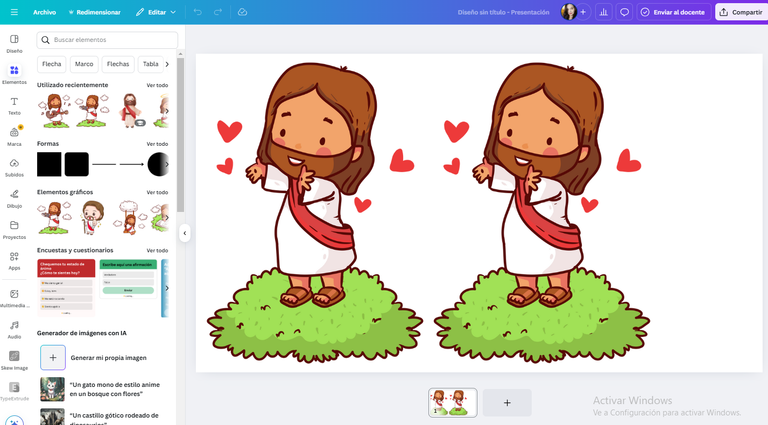Open the comments speech bubble icon

pos(624,12)
